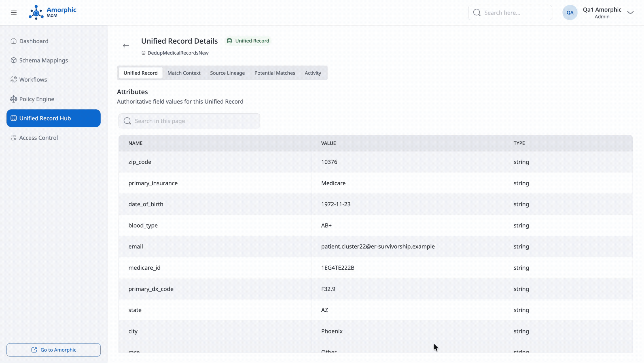
Task: Select Unified Record Hub menu item
Action: click(53, 118)
